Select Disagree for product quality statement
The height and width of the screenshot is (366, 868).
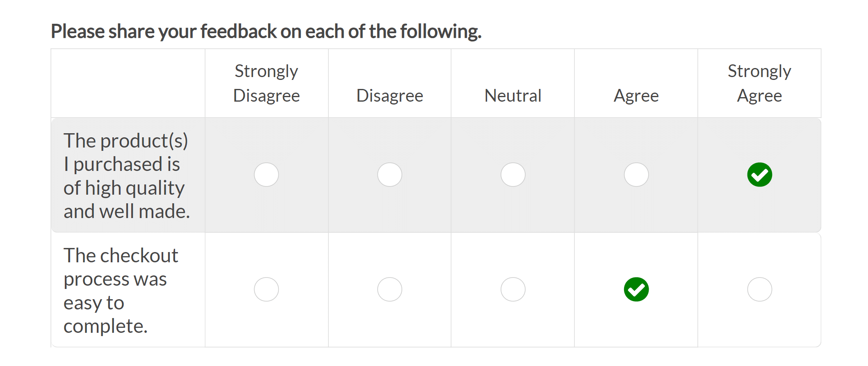click(x=390, y=175)
